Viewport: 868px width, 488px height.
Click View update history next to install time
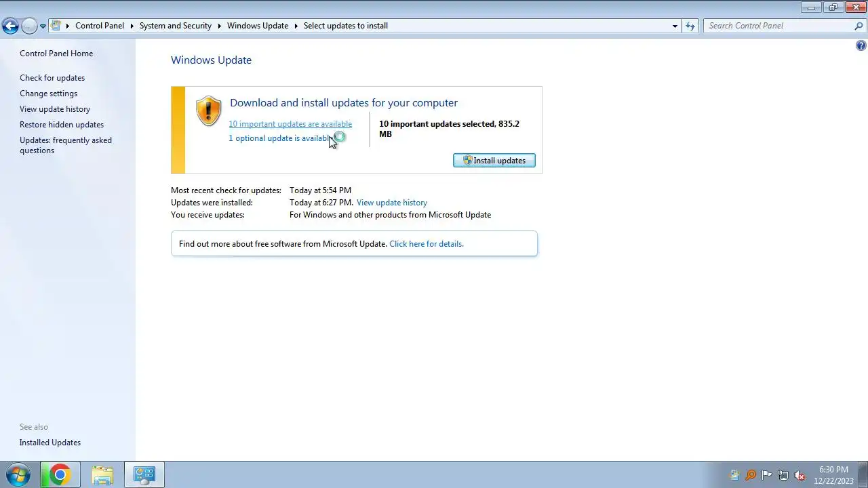(x=392, y=203)
